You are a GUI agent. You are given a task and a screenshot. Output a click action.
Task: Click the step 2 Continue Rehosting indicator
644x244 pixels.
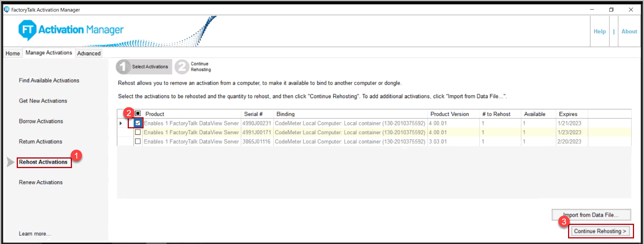point(194,67)
